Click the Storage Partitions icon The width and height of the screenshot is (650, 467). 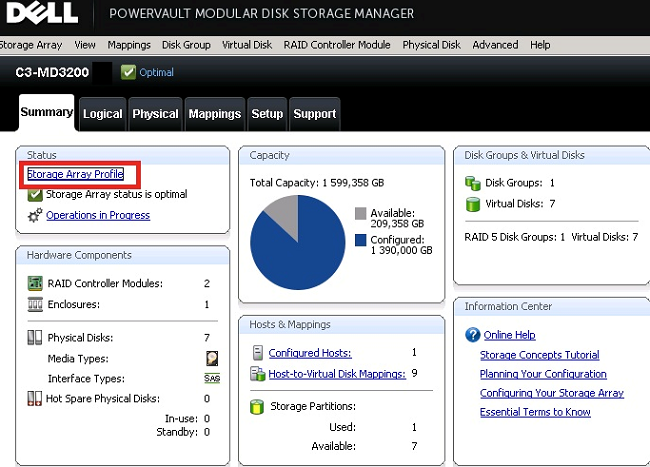coord(258,407)
